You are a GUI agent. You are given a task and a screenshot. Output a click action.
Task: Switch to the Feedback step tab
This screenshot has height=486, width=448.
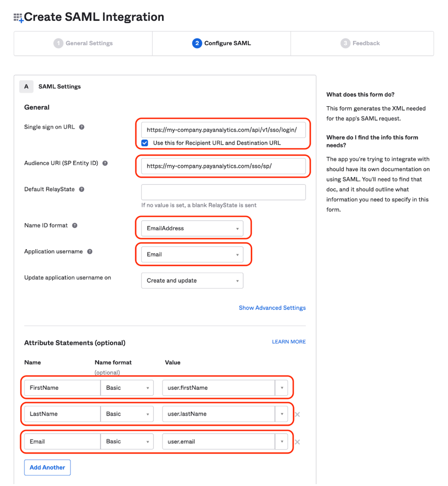pyautogui.click(x=361, y=43)
